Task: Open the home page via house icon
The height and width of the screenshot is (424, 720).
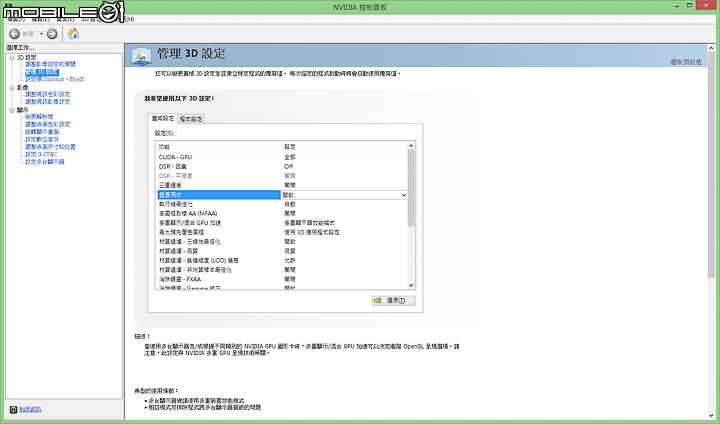Action: [73, 34]
